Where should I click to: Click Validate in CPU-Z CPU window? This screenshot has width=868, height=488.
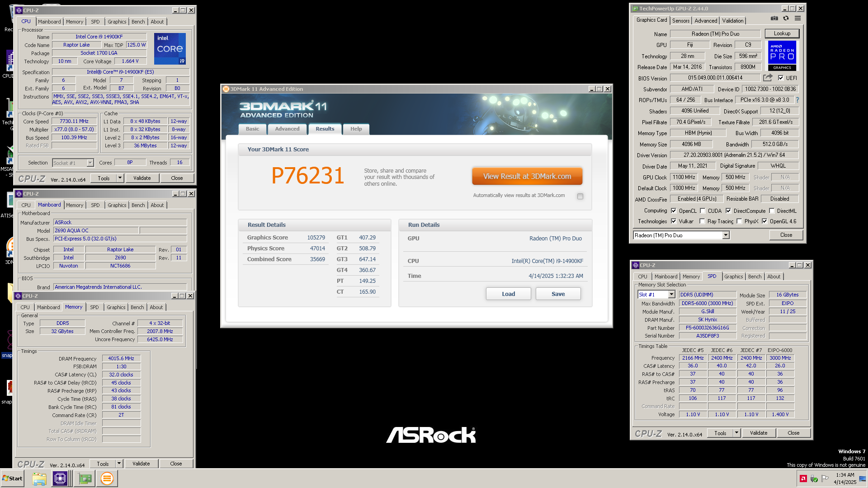(x=142, y=178)
